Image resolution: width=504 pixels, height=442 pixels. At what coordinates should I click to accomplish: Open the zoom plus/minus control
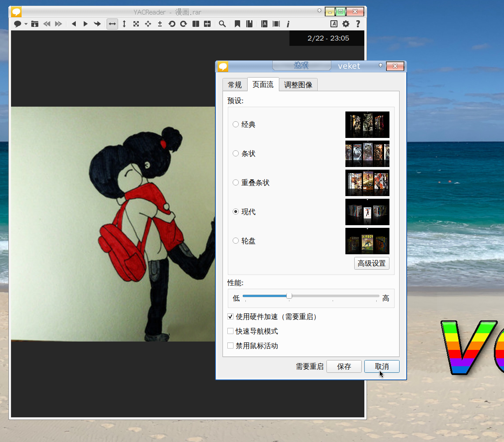[160, 24]
